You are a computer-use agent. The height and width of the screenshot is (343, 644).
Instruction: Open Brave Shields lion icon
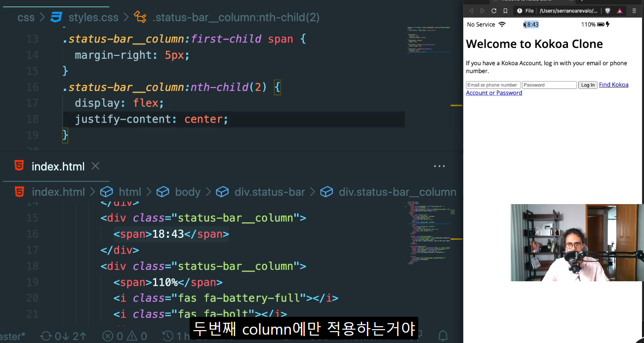(x=607, y=10)
